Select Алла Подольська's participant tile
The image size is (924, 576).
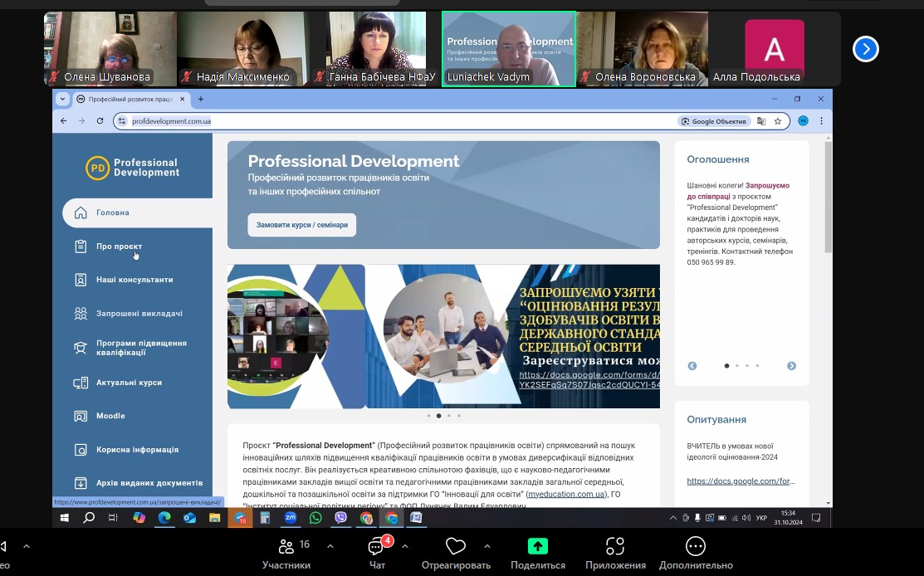pos(775,49)
